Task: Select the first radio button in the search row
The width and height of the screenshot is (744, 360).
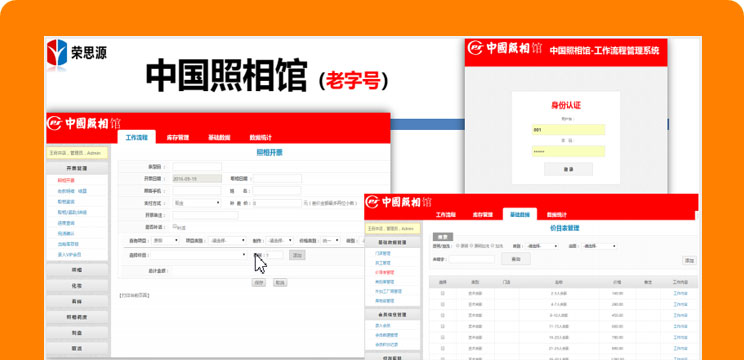Action: coord(457,246)
